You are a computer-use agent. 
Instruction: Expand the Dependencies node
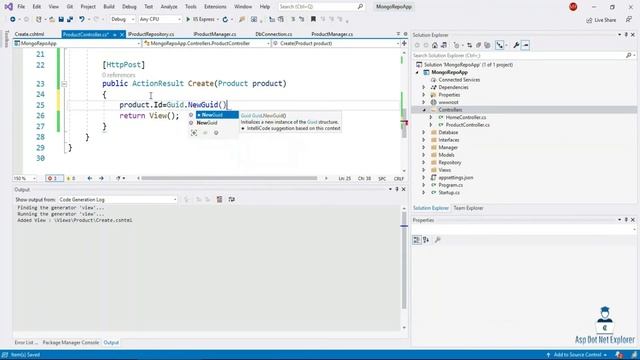click(423, 87)
